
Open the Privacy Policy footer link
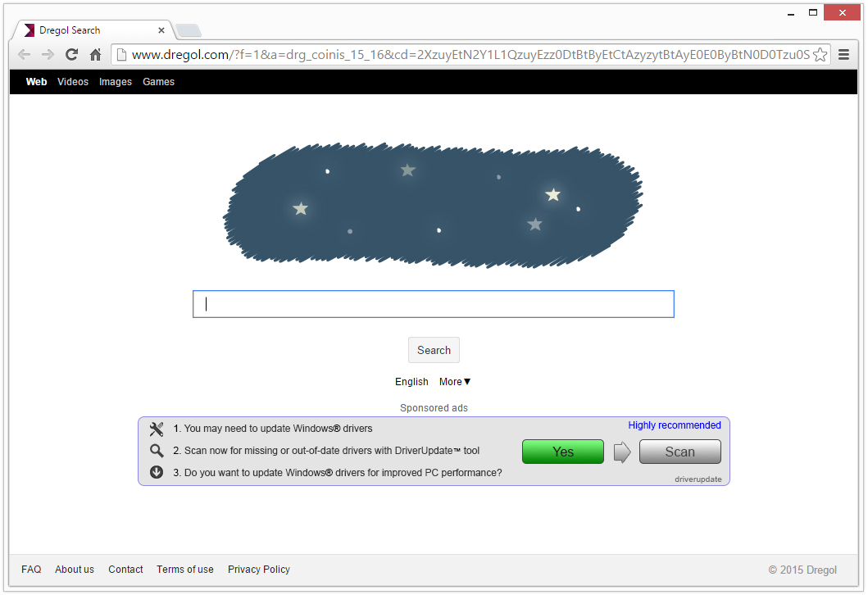pyautogui.click(x=258, y=570)
